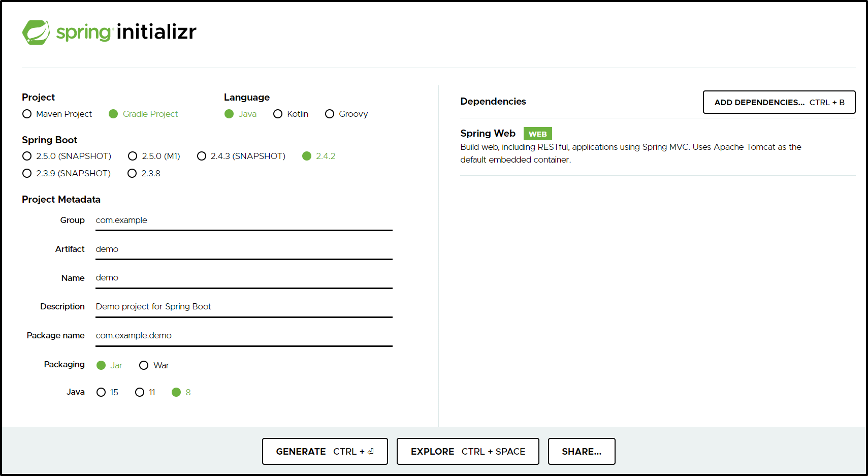
Task: Focus the Group input field
Action: click(244, 220)
